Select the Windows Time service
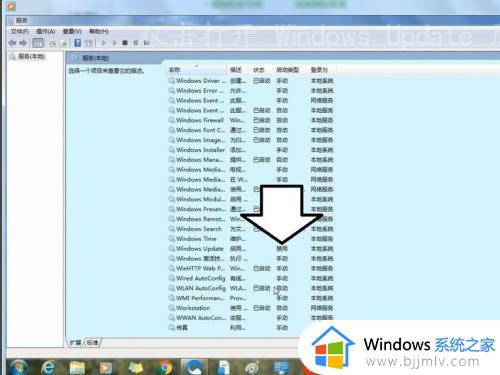Viewport: 500px width, 375px height. pyautogui.click(x=251, y=239)
